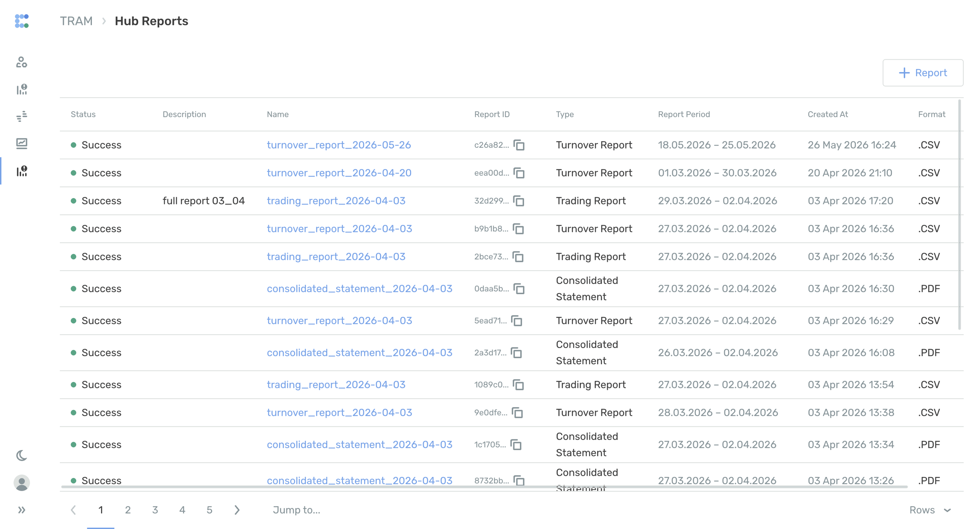Click the Jump to... page field
The image size is (980, 529).
tap(297, 510)
